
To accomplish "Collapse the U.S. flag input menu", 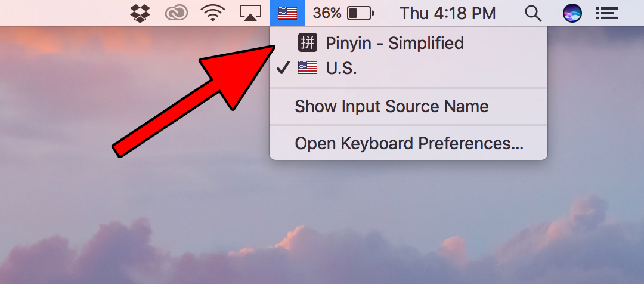I will [x=287, y=13].
